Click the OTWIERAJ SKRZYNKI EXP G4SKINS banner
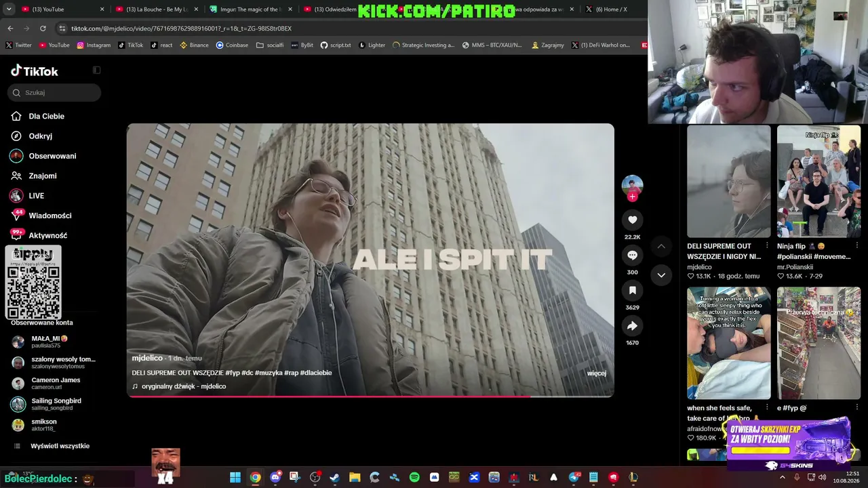 (789, 444)
